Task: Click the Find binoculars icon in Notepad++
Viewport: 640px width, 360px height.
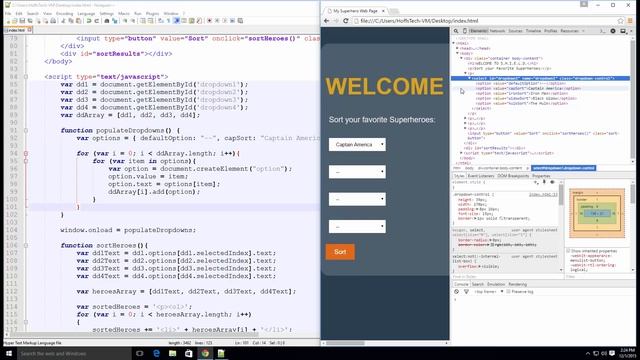Action: [x=107, y=21]
